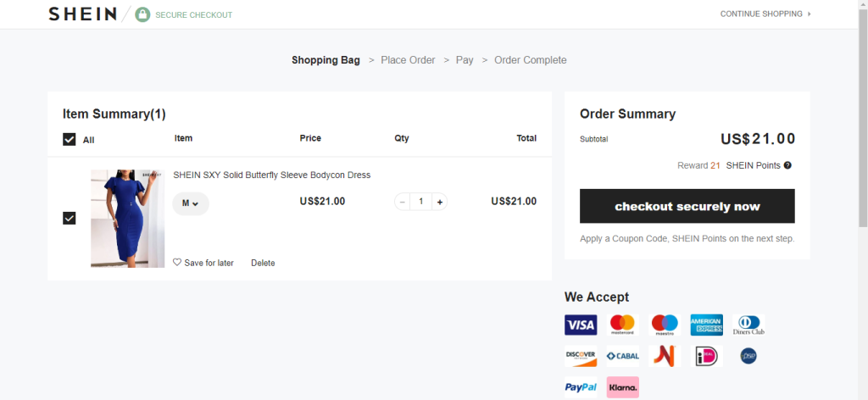This screenshot has height=400, width=868.
Task: Click the American Express payment icon
Action: [x=706, y=325]
